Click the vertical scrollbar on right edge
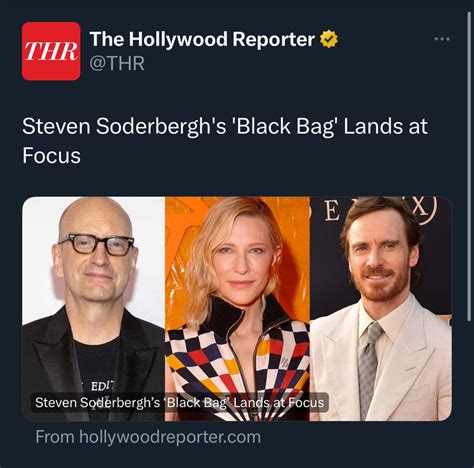 [x=470, y=167]
